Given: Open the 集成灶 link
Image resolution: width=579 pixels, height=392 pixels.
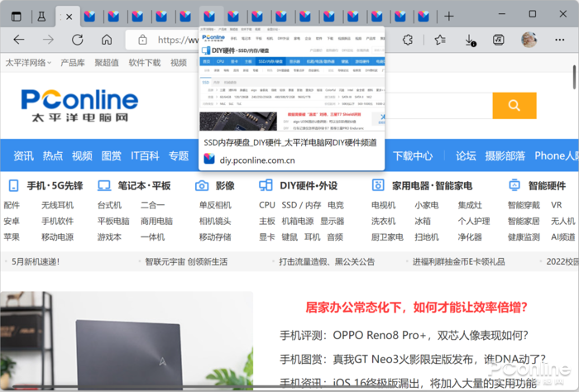Looking at the screenshot, I should (x=470, y=205).
